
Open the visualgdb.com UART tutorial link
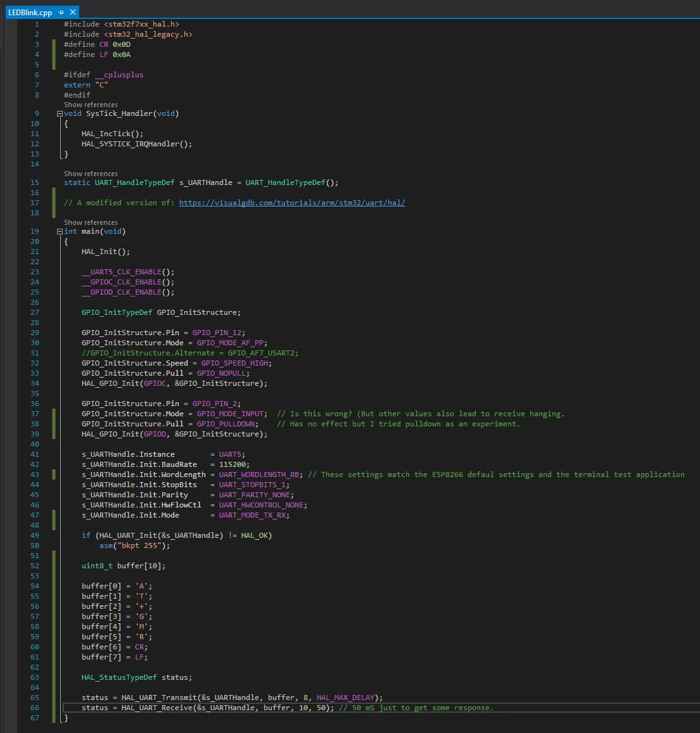pyautogui.click(x=292, y=203)
